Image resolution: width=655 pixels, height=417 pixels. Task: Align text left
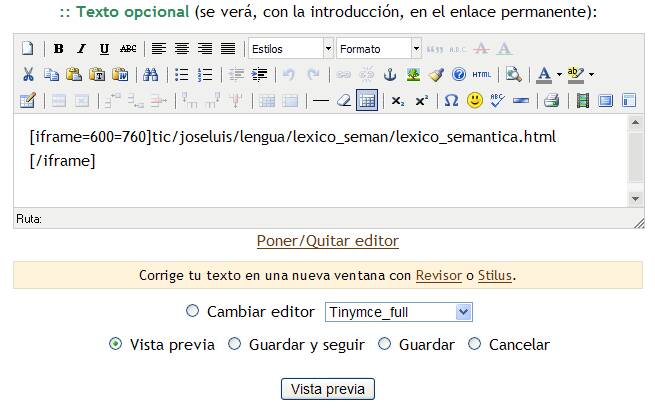[x=159, y=49]
